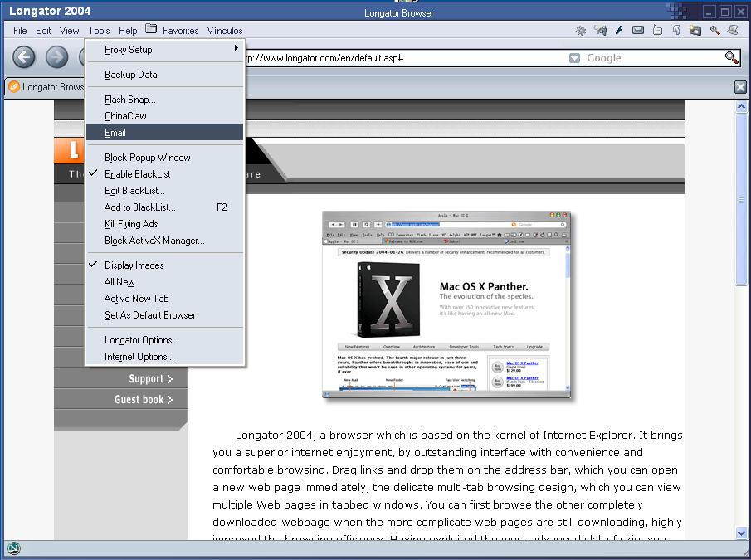Image resolution: width=751 pixels, height=560 pixels.
Task: Click the note page toolbar icon
Action: [657, 30]
